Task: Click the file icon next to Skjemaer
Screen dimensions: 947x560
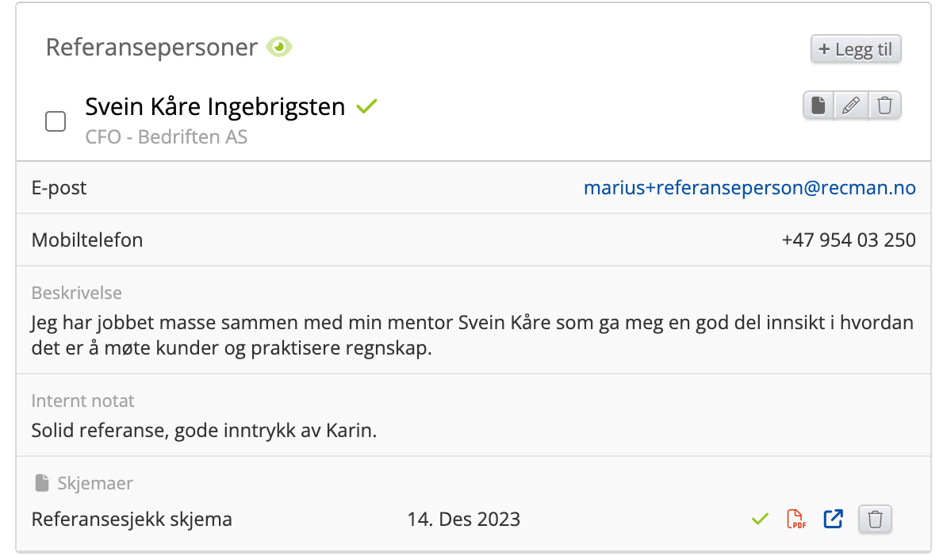Action: click(x=41, y=483)
